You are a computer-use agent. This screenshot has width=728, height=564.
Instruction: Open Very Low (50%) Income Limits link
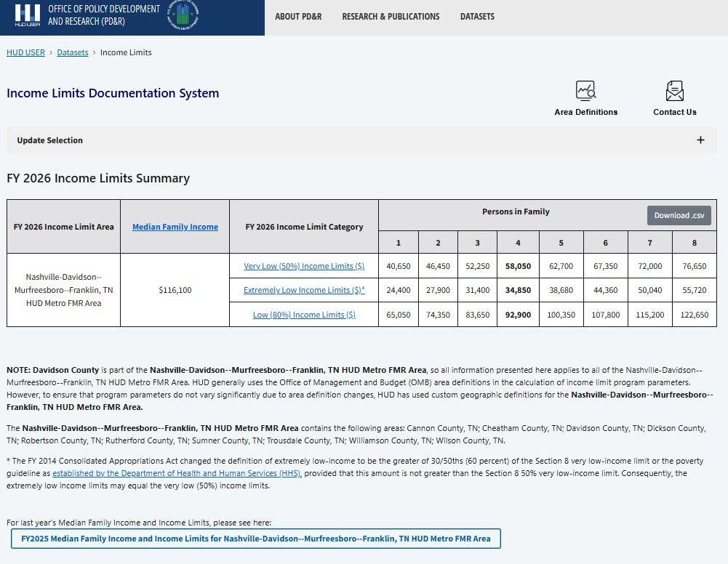(x=304, y=266)
